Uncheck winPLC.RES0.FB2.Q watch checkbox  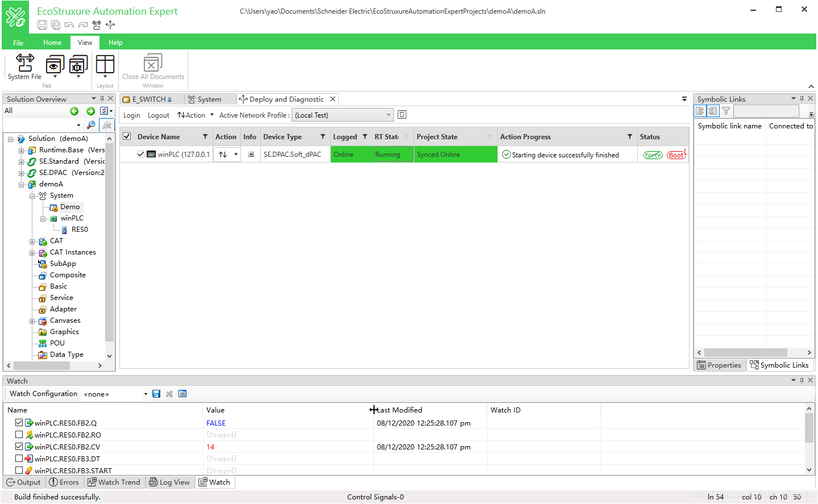(19, 423)
